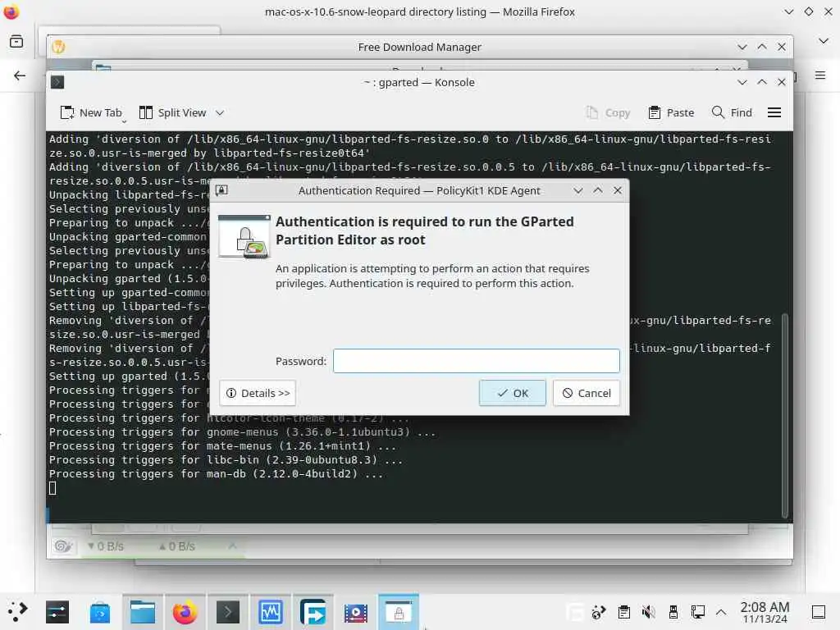Open network connections tray icon
Screen dimensions: 840x630
(x=698, y=612)
